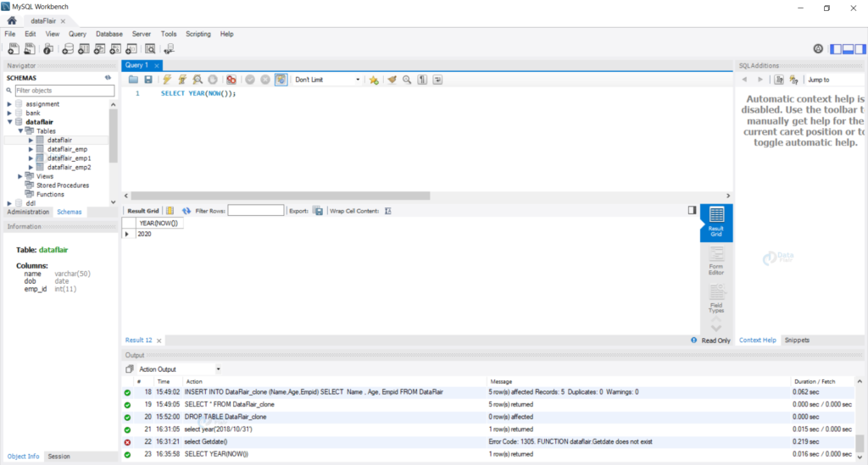Image resolution: width=868 pixels, height=465 pixels.
Task: Clear action output list icon
Action: (x=130, y=368)
